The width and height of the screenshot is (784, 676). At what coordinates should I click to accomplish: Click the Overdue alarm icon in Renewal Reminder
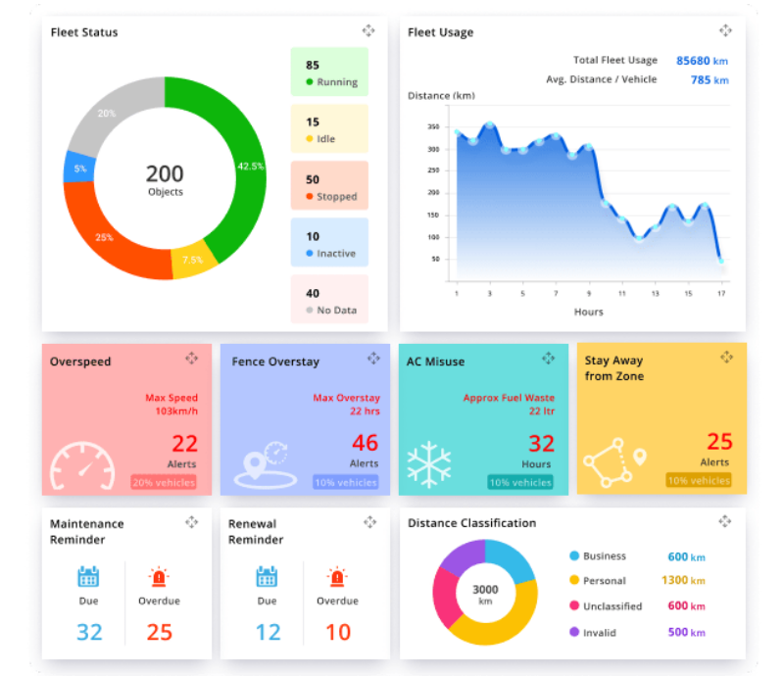(337, 576)
